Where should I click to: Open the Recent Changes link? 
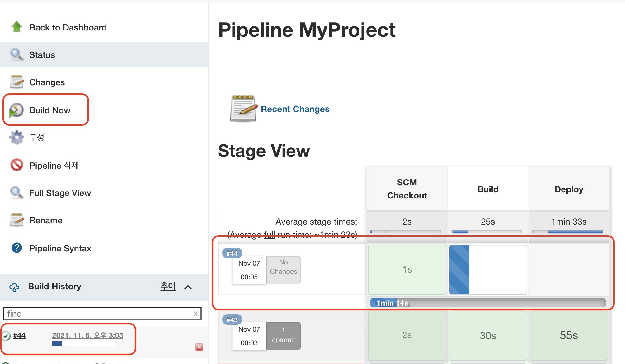click(295, 109)
